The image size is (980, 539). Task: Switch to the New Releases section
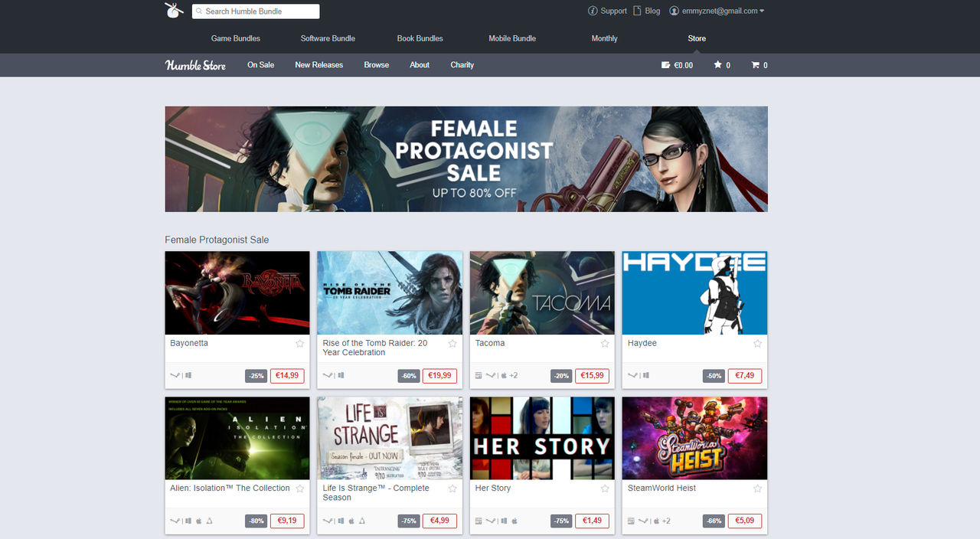pyautogui.click(x=318, y=65)
